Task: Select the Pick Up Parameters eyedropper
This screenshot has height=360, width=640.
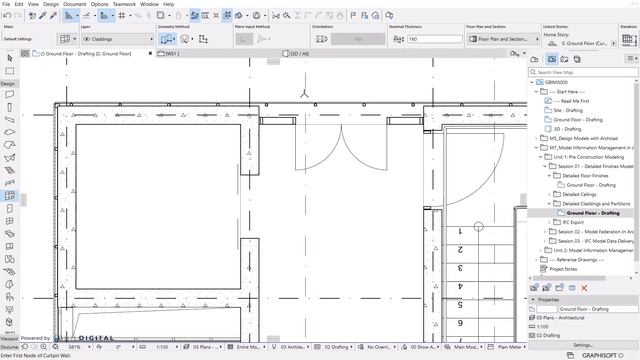Action: coord(42,16)
